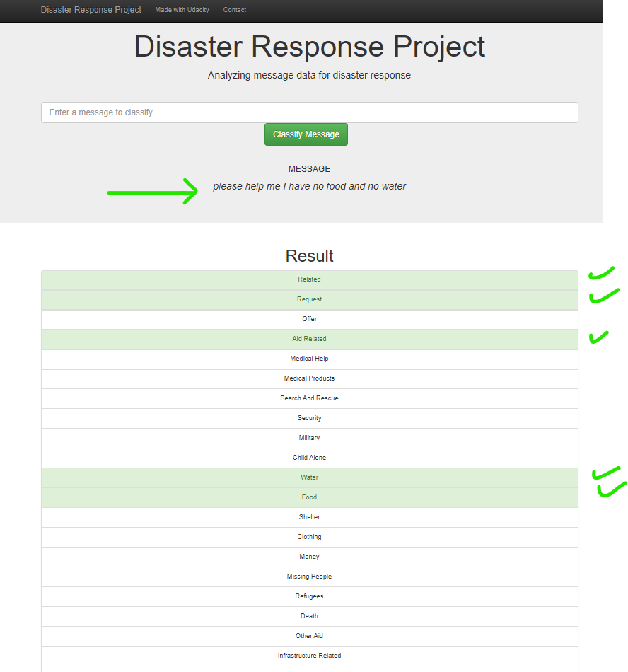Click the Analyzing message data subtitle text
Screen dimensions: 628x672
tap(309, 76)
